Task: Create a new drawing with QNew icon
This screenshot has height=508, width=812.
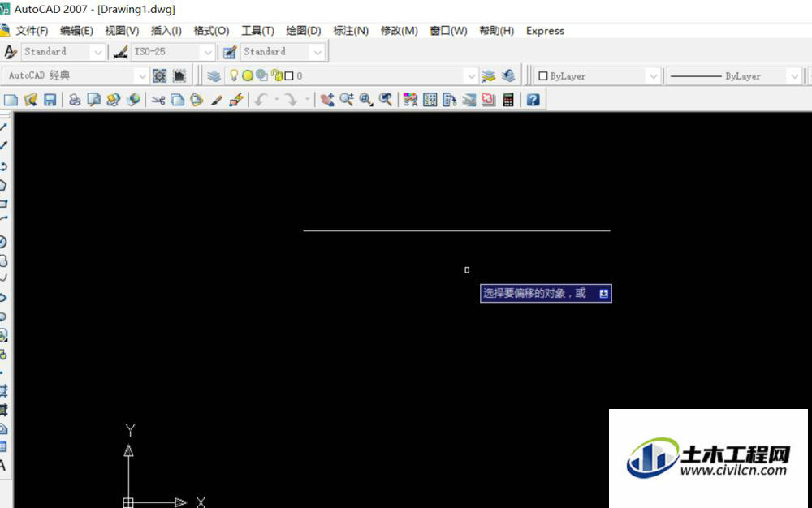Action: 11,99
